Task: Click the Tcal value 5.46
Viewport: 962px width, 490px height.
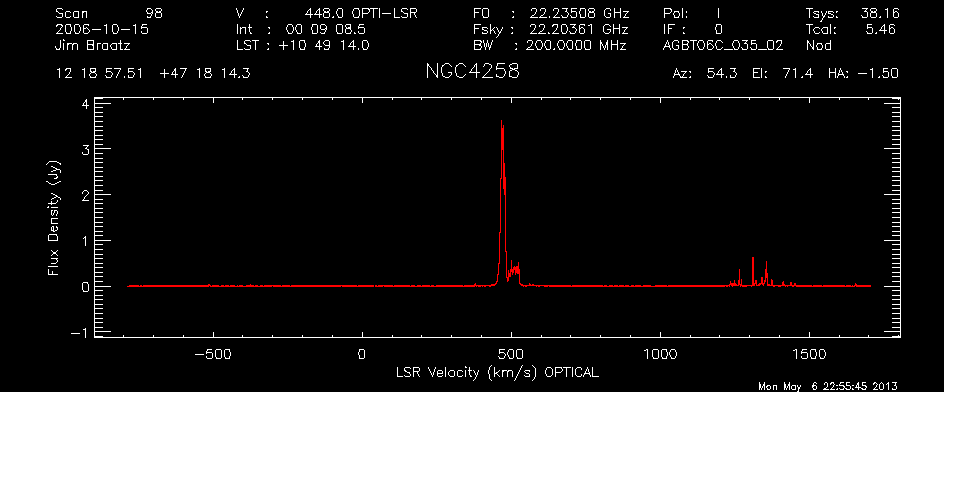Action: point(880,29)
